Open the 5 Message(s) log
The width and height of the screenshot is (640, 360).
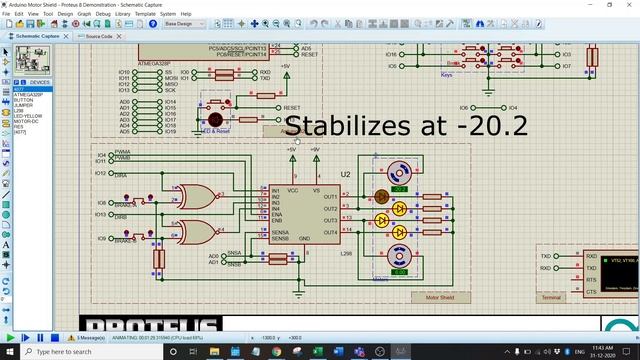[87, 338]
